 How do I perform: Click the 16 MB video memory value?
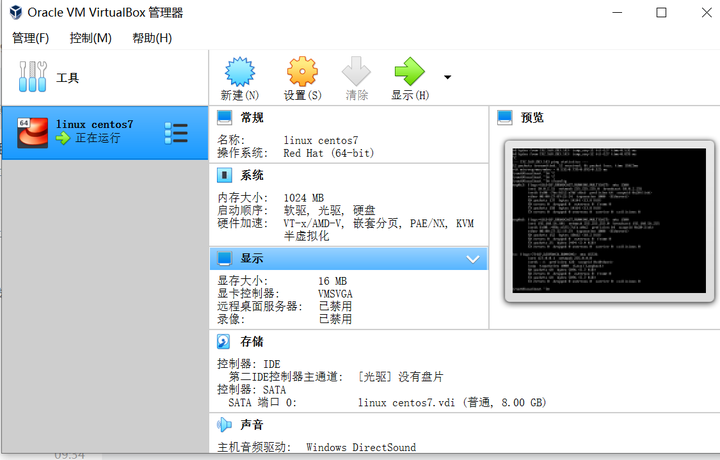(332, 281)
